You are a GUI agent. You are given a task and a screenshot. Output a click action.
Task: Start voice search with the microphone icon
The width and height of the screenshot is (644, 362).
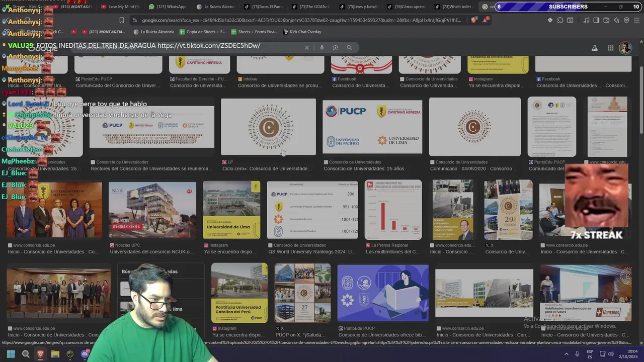pos(322,48)
